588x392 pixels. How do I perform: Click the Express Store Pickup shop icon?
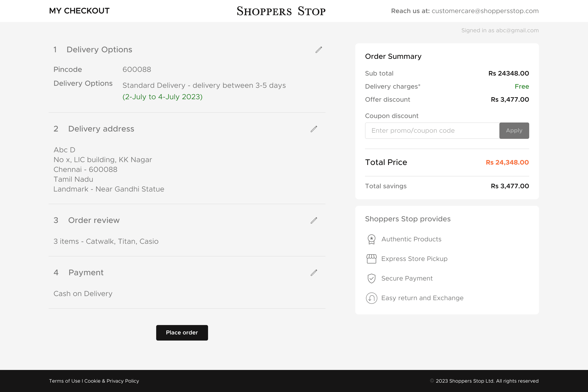pos(372,259)
